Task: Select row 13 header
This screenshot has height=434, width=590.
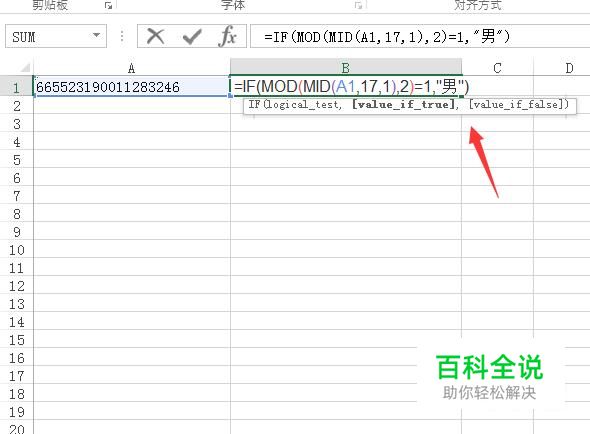Action: (x=17, y=304)
